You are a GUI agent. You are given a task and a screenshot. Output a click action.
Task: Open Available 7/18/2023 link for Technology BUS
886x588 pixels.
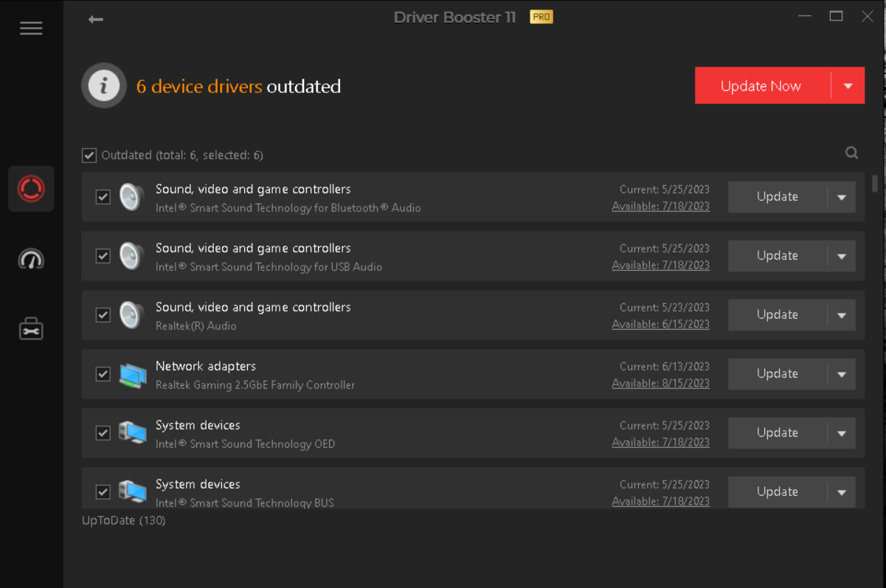coord(661,502)
